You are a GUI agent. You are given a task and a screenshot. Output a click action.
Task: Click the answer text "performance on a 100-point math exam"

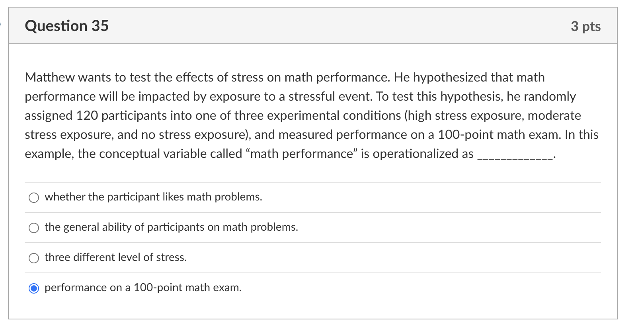click(x=143, y=288)
